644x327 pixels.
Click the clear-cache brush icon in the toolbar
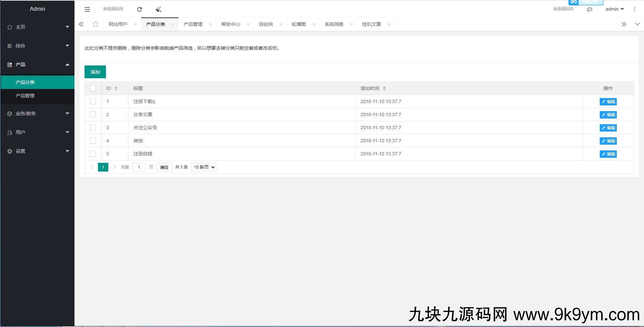(158, 9)
